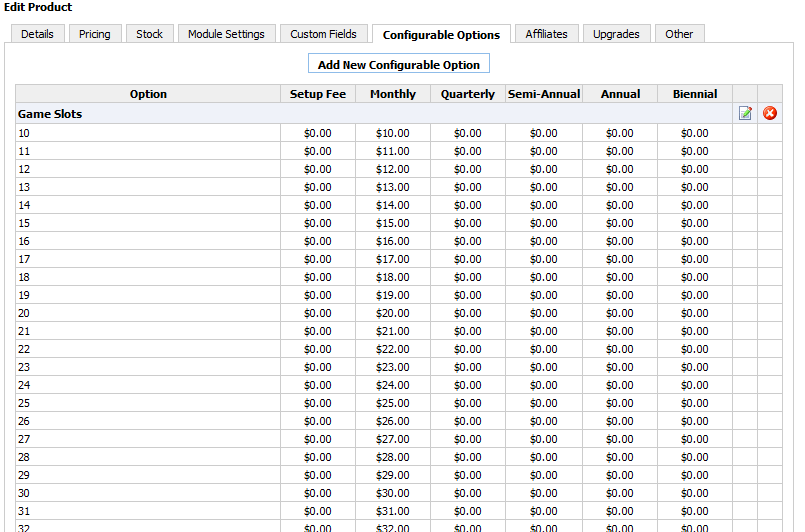Go to Module Settings tab
The image size is (805, 532).
coord(226,34)
